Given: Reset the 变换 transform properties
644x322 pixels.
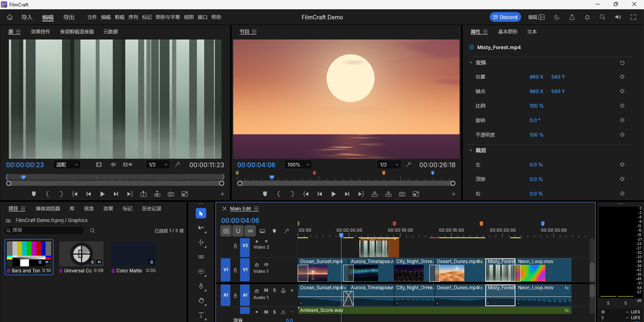Looking at the screenshot, I should point(622,63).
